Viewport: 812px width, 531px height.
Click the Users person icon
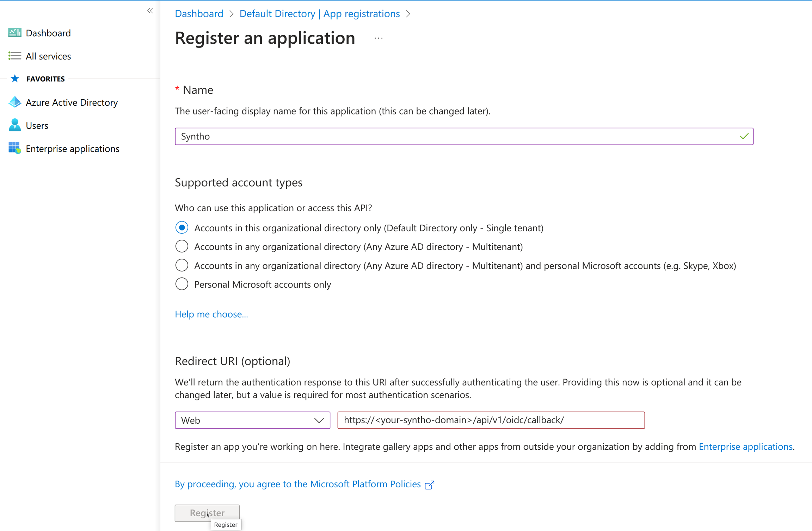14,125
